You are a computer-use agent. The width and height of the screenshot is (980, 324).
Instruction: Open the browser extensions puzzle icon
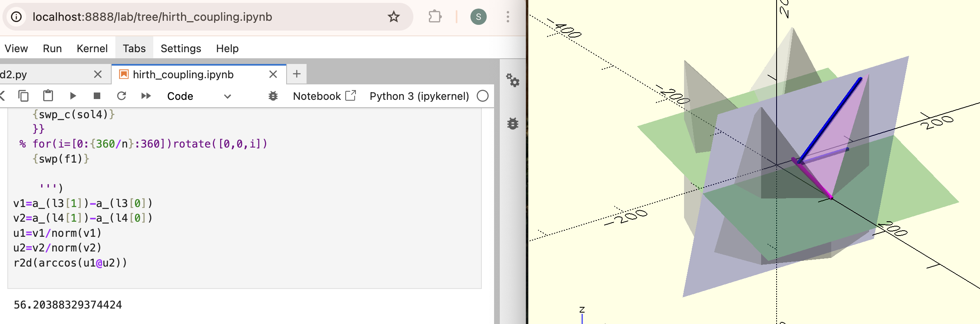435,17
